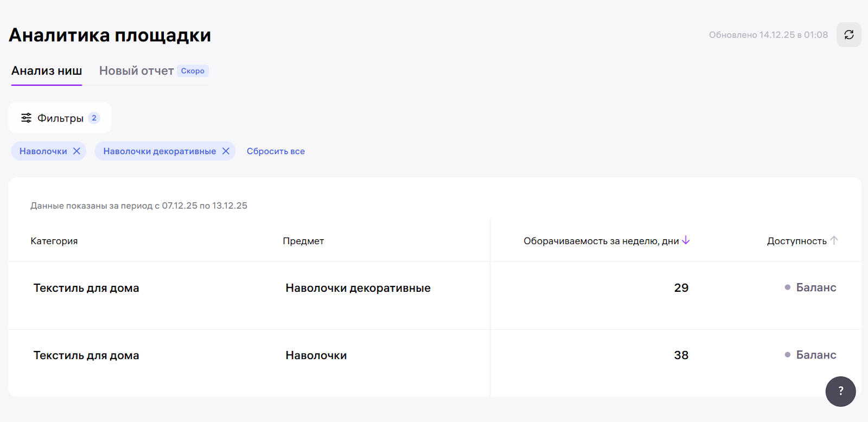Switch to the Анализ ниш tab
This screenshot has width=868, height=422.
(47, 71)
